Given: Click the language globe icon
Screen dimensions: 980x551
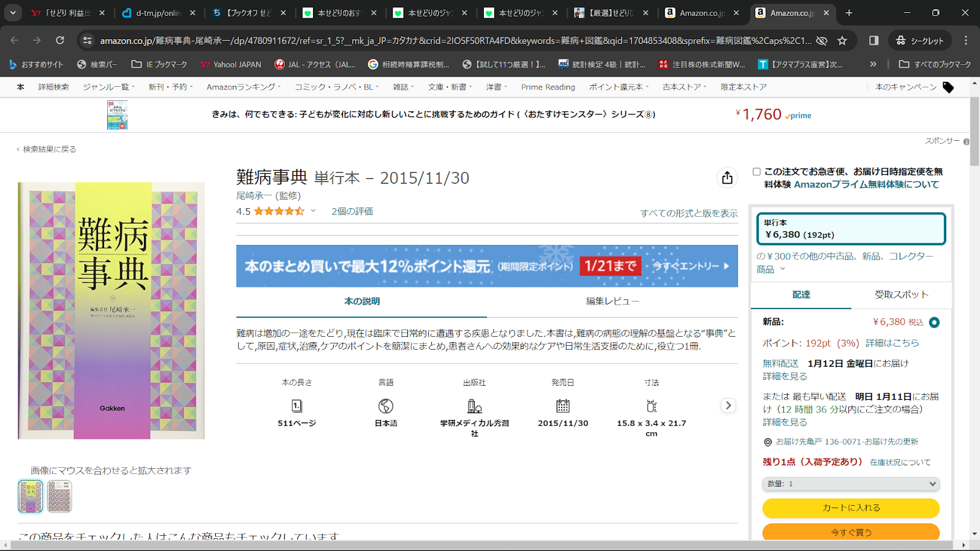Looking at the screenshot, I should (x=386, y=406).
